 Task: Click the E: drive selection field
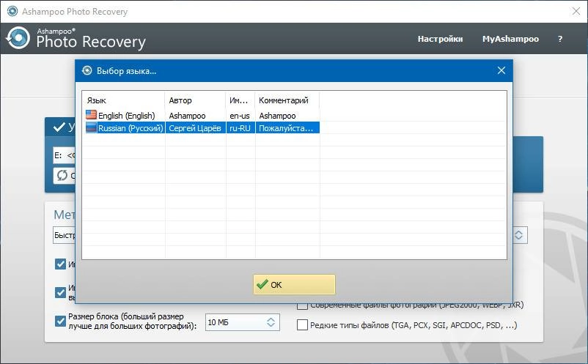click(x=65, y=155)
